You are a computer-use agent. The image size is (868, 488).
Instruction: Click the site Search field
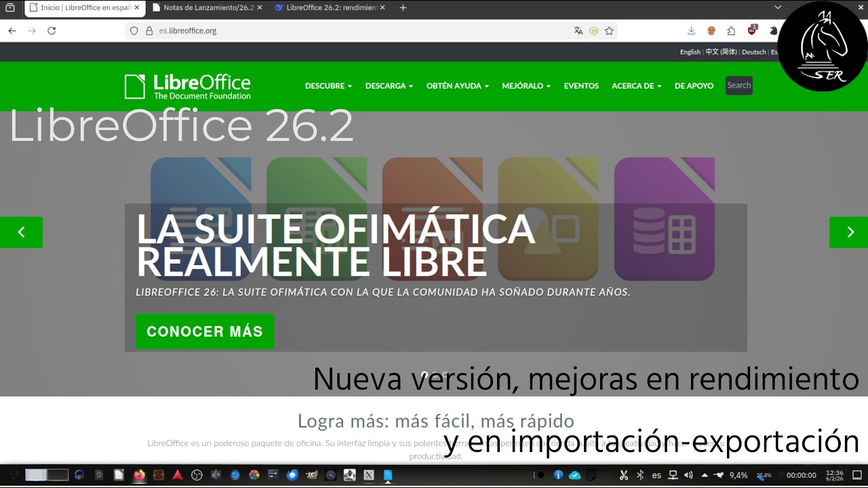coord(739,85)
